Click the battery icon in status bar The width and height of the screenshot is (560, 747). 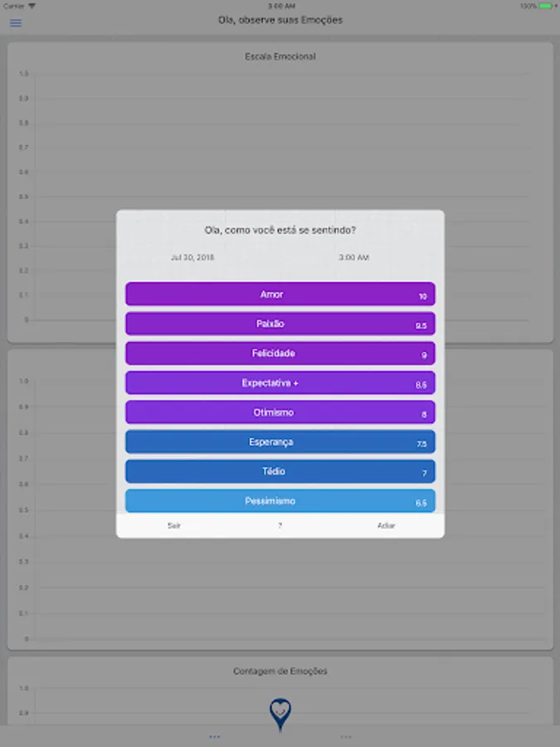click(x=546, y=6)
